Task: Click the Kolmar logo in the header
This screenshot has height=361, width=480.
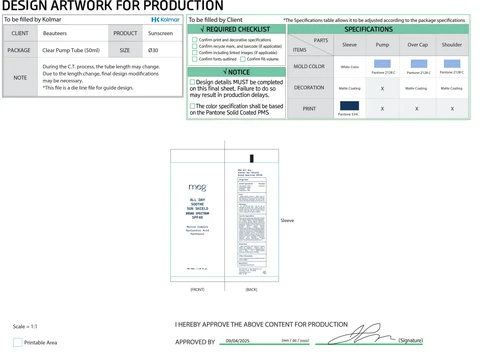Action: coord(165,20)
